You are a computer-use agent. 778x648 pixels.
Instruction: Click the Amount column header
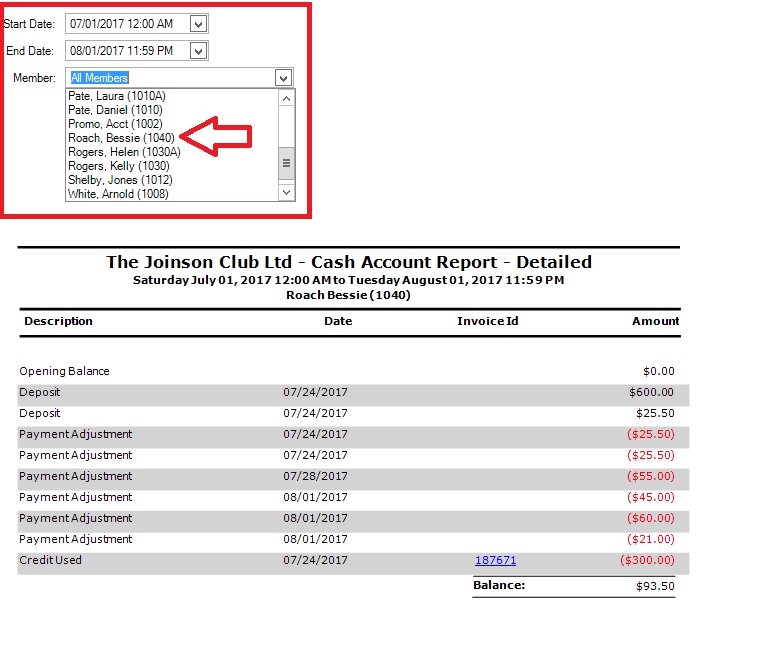coord(655,321)
